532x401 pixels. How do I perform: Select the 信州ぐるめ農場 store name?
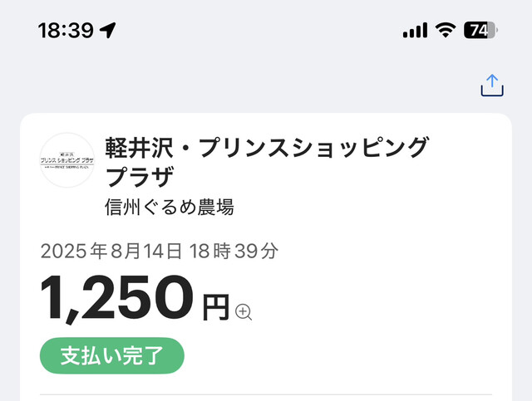170,207
